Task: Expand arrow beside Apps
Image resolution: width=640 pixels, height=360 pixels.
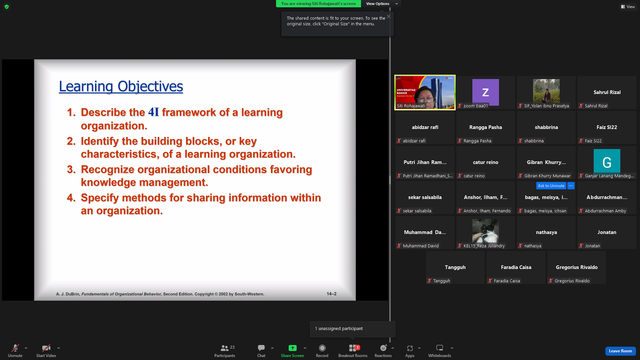Action: pos(419,348)
